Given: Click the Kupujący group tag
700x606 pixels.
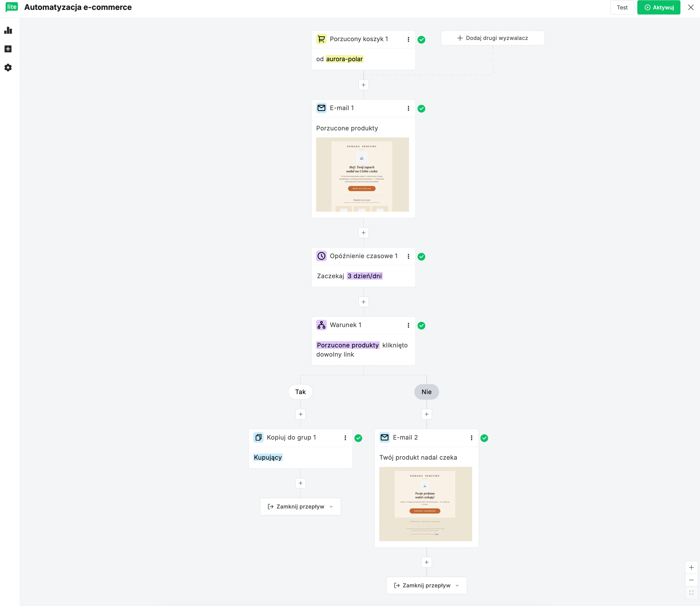Looking at the screenshot, I should pyautogui.click(x=268, y=457).
